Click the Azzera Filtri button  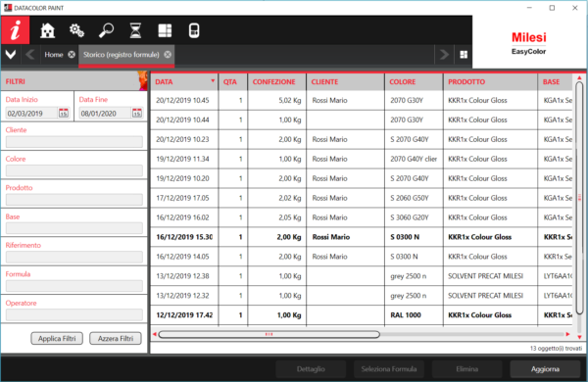[116, 339]
